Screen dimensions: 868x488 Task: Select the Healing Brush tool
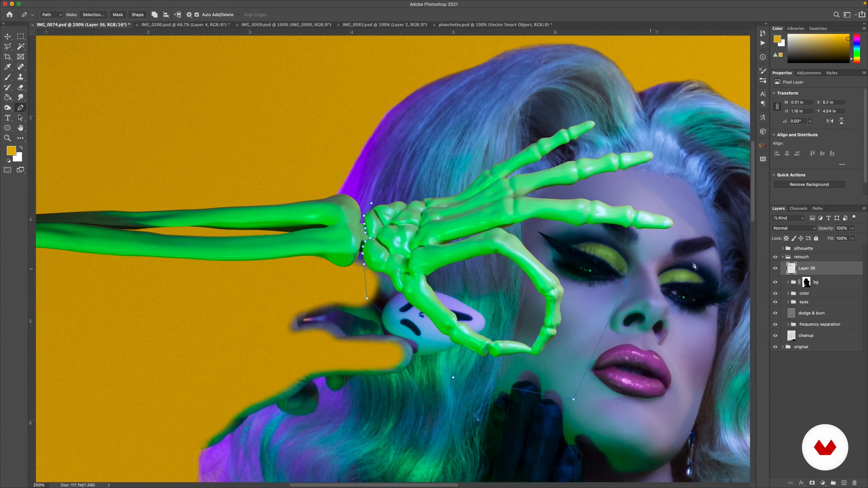click(21, 67)
